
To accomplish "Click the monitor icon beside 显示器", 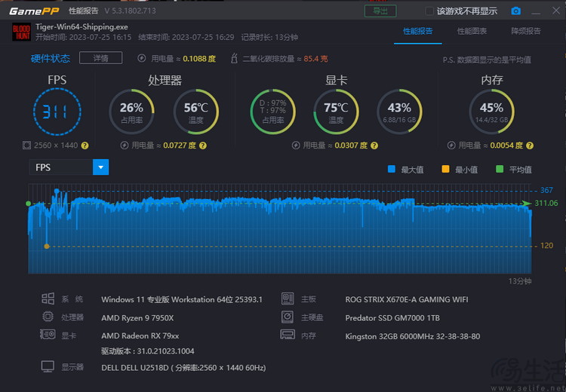I will pos(48,366).
